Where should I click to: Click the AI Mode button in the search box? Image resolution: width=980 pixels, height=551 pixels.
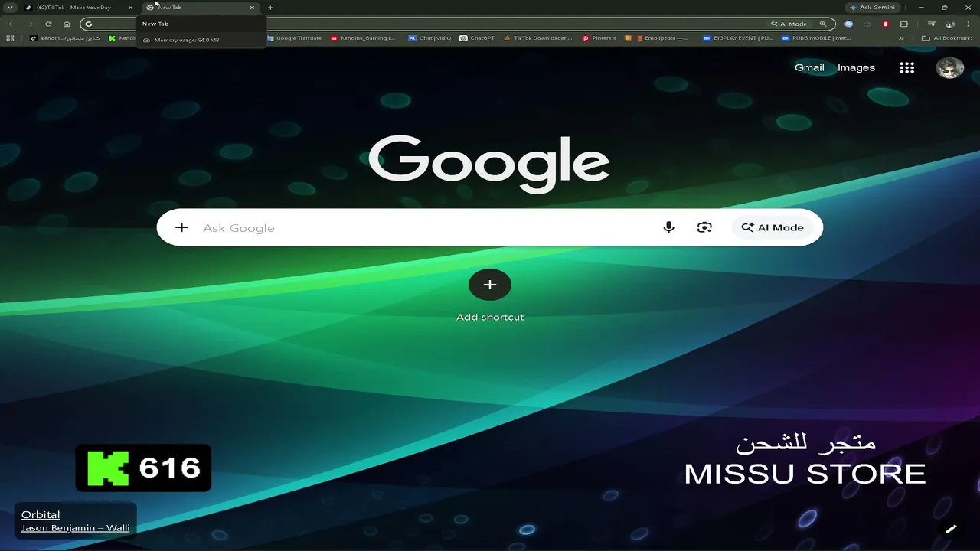(773, 227)
